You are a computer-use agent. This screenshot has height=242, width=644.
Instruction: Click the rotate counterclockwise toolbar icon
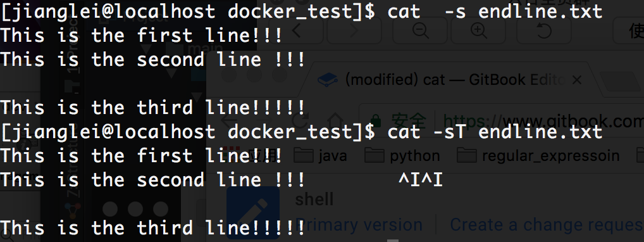tap(544, 30)
